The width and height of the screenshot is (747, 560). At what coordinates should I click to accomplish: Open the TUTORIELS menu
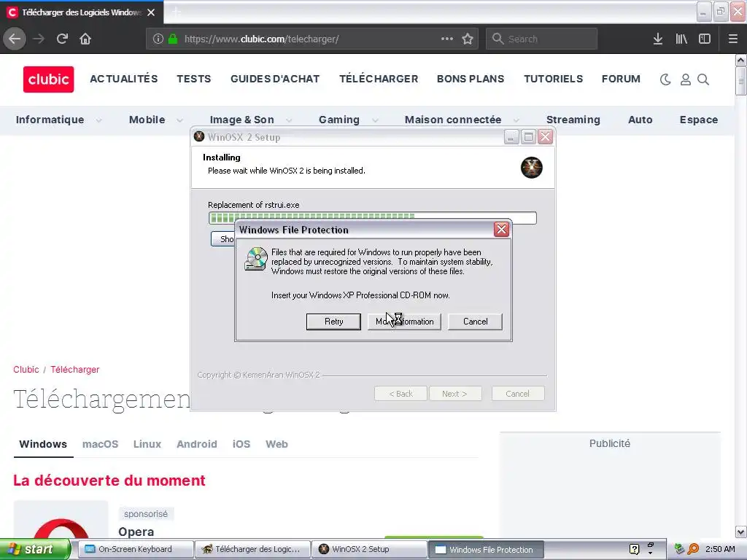pos(554,79)
